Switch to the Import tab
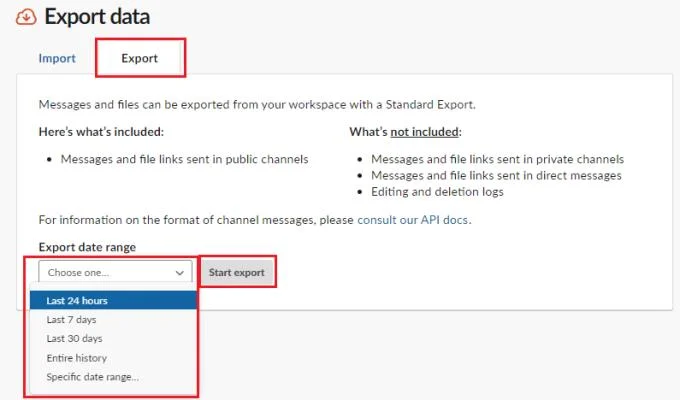 click(x=57, y=58)
